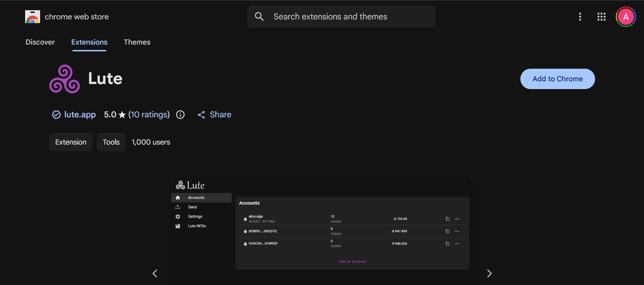The image size is (644, 285).
Task: Show the next screenshot with right arrow
Action: [489, 273]
